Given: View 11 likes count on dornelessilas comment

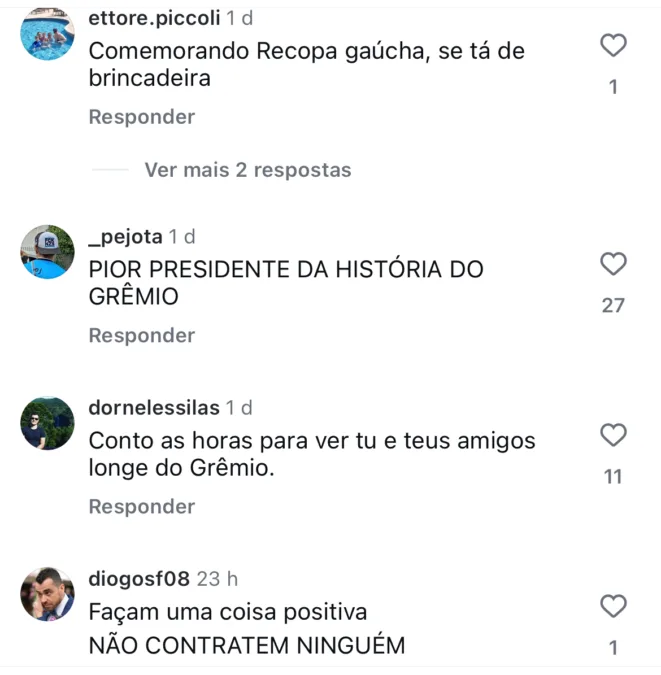Looking at the screenshot, I should pos(613,477).
